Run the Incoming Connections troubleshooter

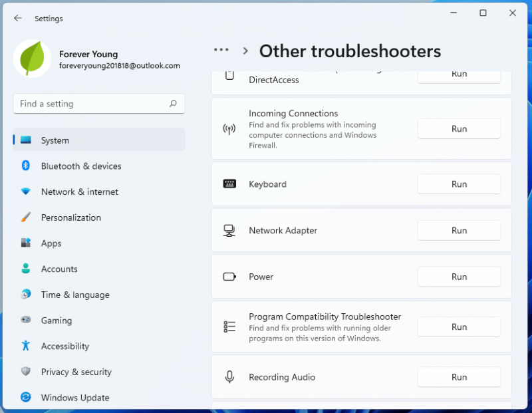click(459, 128)
